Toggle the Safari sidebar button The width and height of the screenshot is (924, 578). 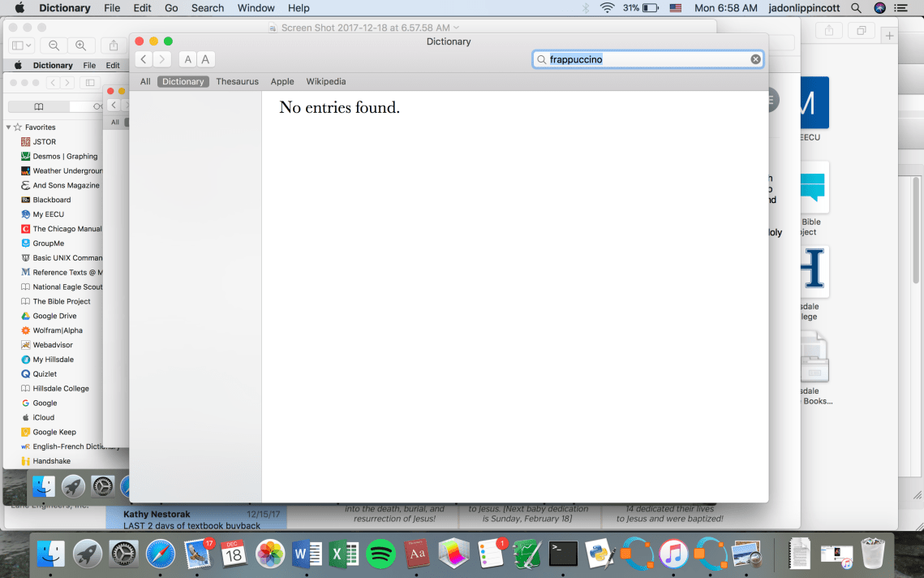pos(90,83)
